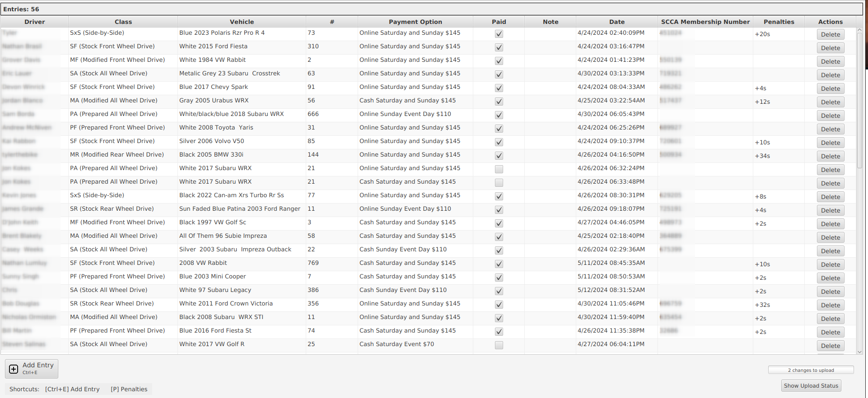The height and width of the screenshot is (398, 868).
Task: Check Paid box for White 2017 VW Golf R
Action: [499, 345]
